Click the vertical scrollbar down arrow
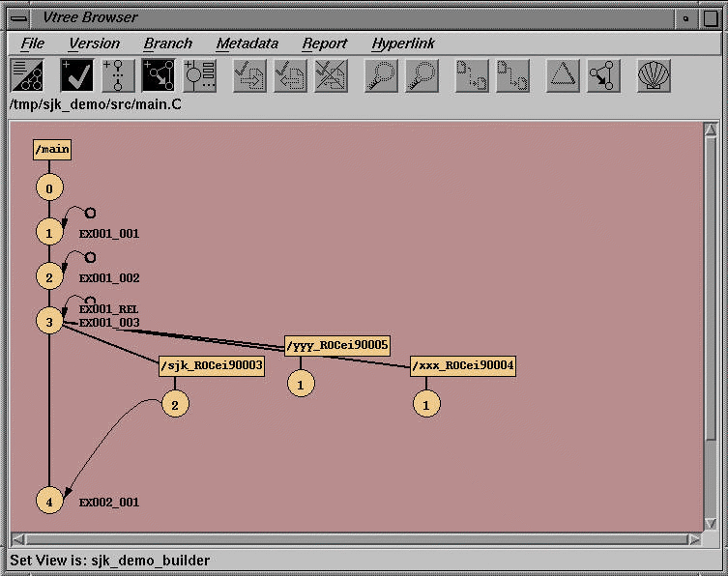The height and width of the screenshot is (576, 728). point(712,522)
